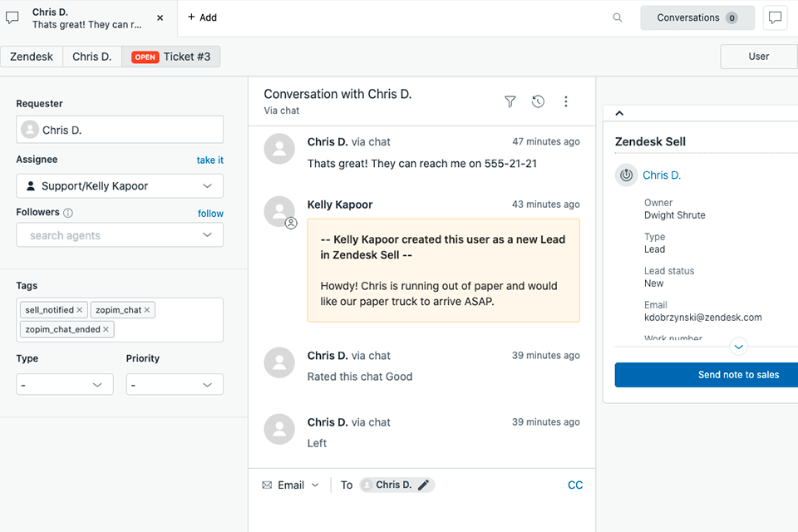Click the conversation filter funnel icon
The image size is (798, 532).
click(x=510, y=101)
